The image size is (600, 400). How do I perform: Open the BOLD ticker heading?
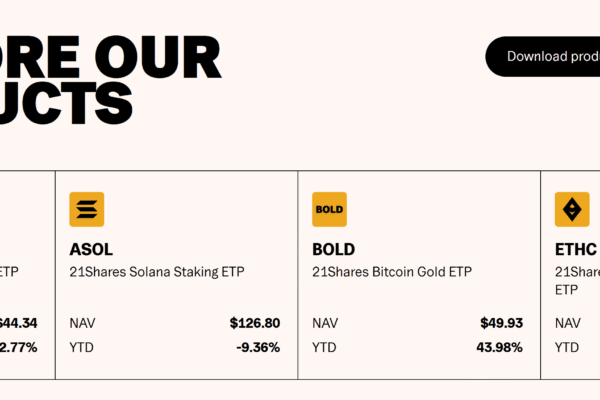[333, 249]
